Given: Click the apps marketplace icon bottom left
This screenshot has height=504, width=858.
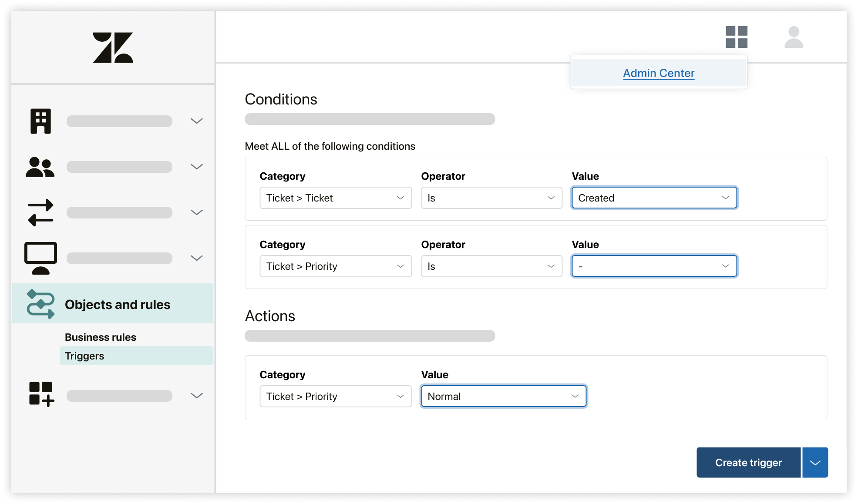Looking at the screenshot, I should point(41,393).
